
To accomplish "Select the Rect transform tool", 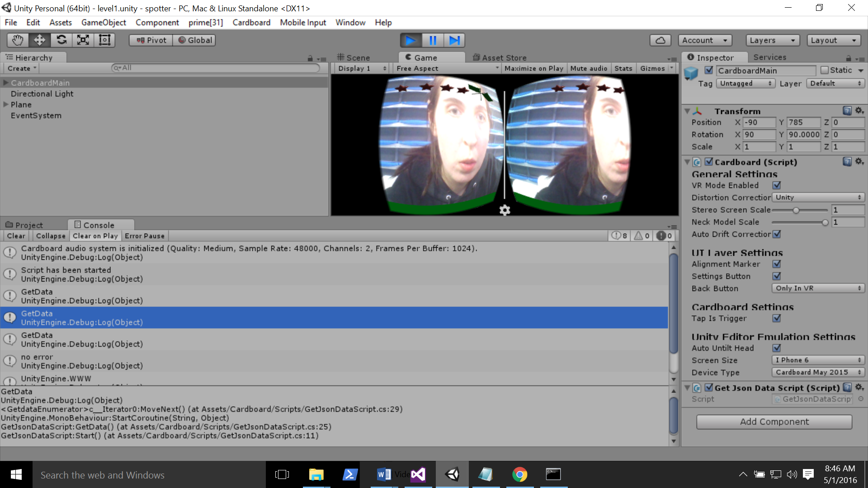I will tap(104, 40).
